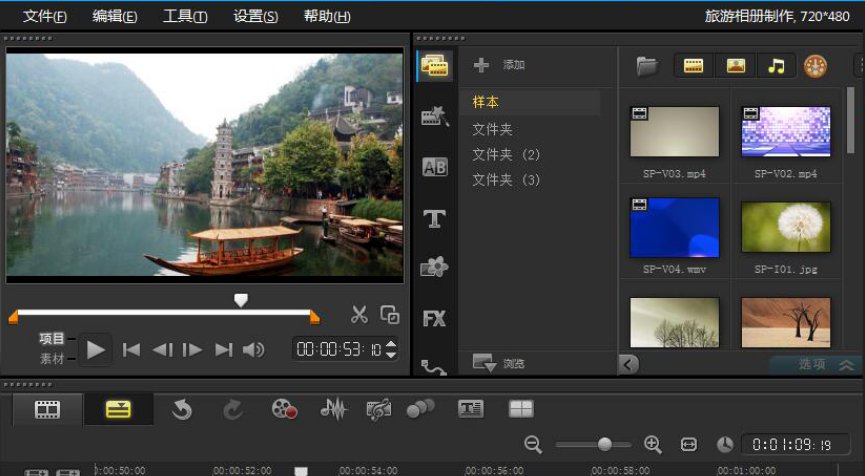
Task: Open the FX filter library
Action: click(434, 319)
